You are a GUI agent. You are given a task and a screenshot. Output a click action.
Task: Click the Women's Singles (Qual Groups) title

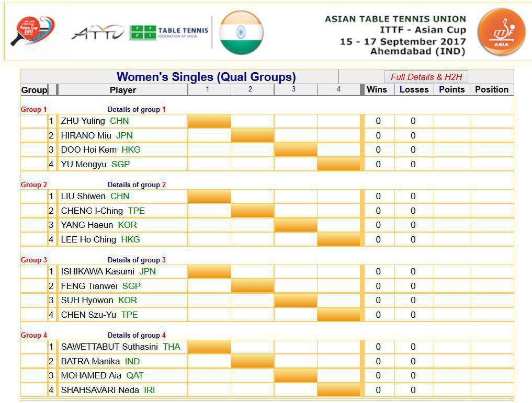[206, 77]
